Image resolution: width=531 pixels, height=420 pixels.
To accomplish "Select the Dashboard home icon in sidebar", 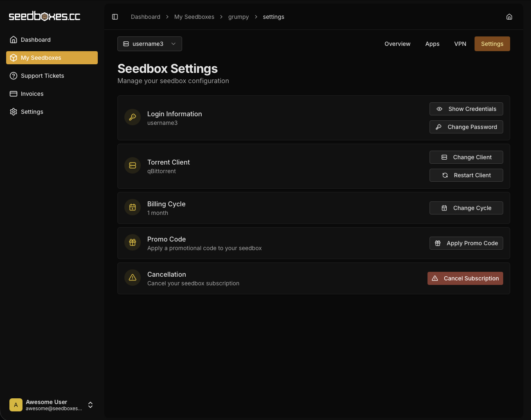I will [x=13, y=39].
